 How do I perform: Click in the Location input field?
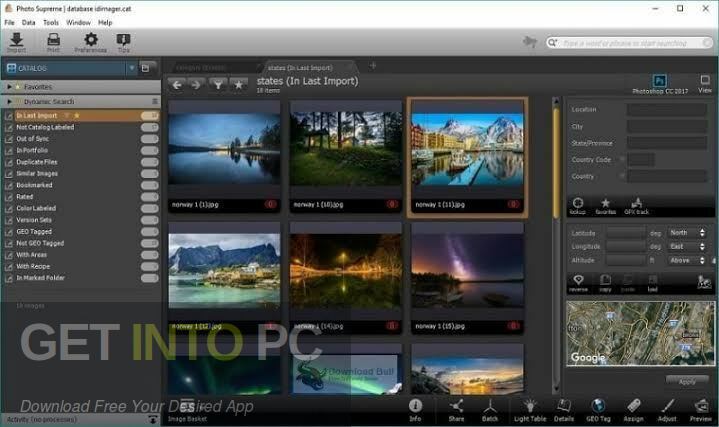[666, 110]
